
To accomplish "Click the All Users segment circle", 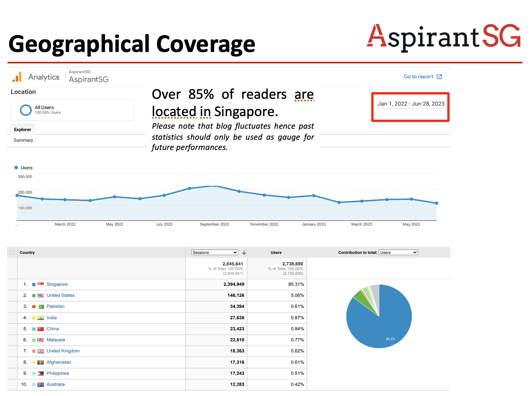I will pos(26,110).
